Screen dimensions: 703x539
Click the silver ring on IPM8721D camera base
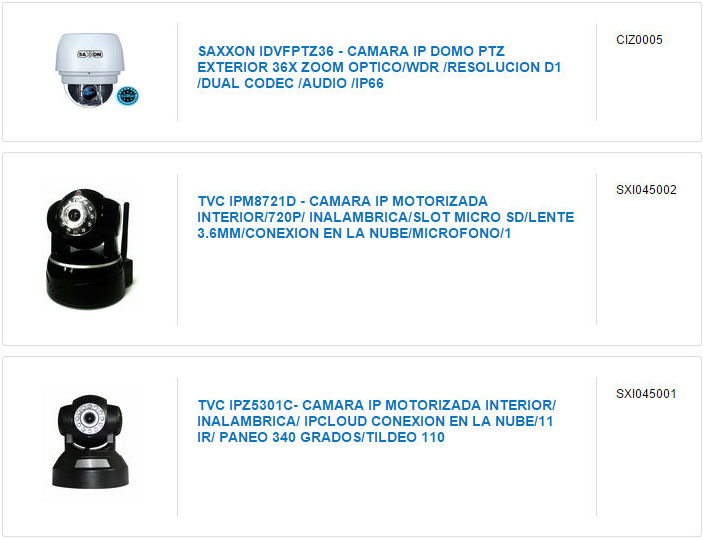click(x=84, y=262)
